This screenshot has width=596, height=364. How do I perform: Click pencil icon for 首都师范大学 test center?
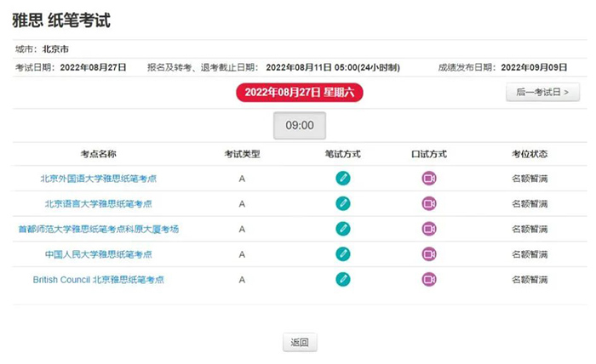[343, 229]
